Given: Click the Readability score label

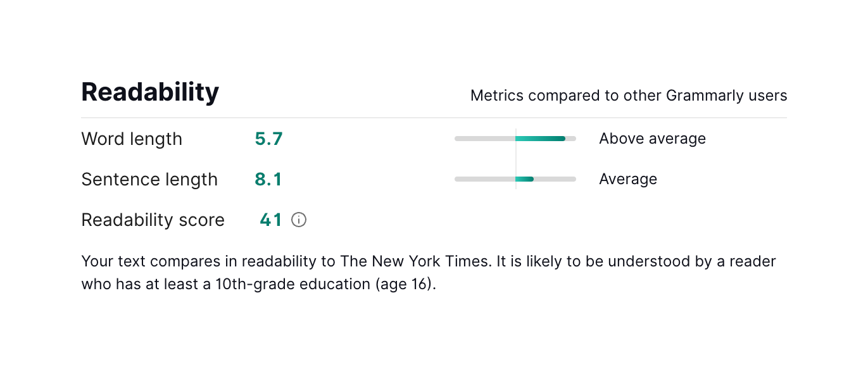Looking at the screenshot, I should click(153, 220).
